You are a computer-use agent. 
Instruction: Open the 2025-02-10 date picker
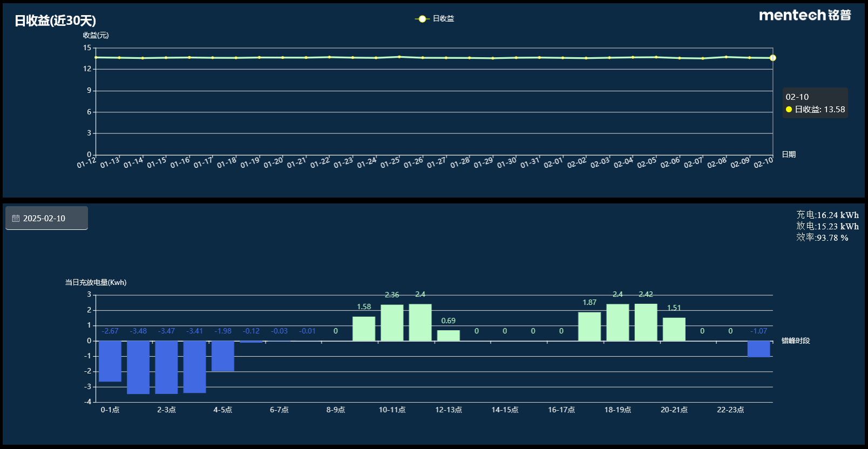(46, 218)
